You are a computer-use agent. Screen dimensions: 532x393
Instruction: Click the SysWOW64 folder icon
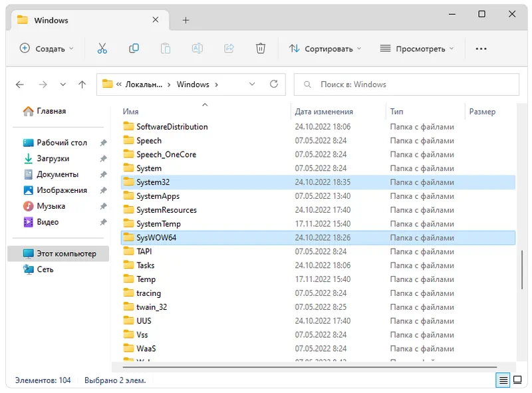pos(128,237)
